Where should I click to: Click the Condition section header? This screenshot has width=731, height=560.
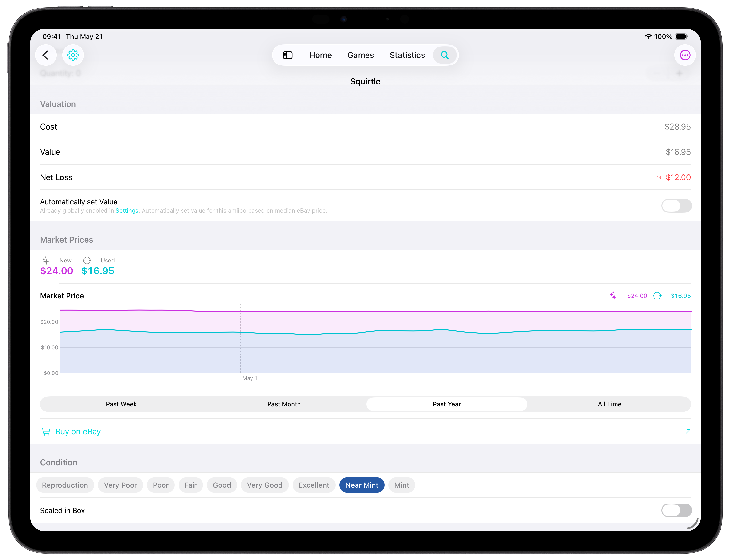pyautogui.click(x=59, y=462)
